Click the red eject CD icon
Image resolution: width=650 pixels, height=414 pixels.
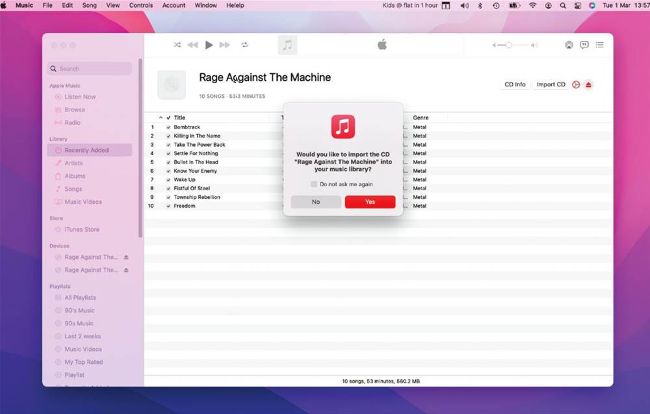(x=589, y=85)
